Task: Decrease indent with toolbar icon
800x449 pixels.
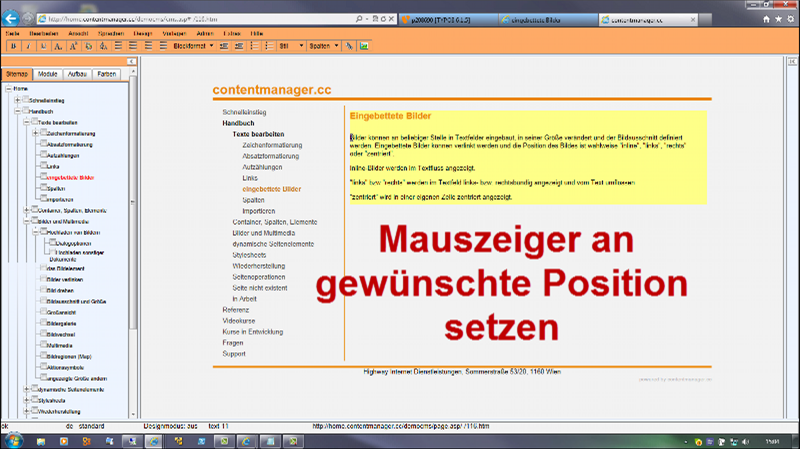Action: tap(223, 46)
